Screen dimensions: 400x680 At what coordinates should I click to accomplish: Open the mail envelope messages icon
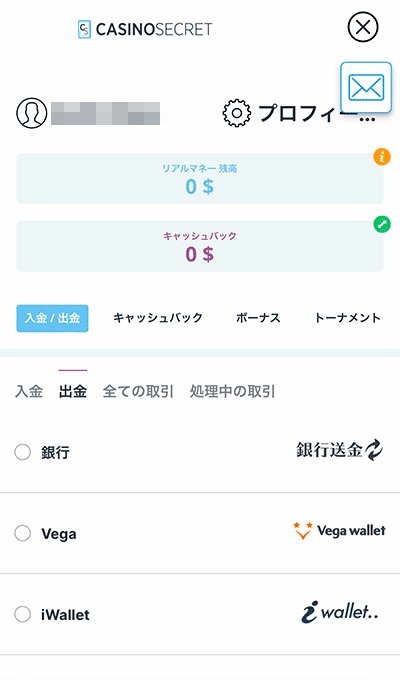tap(366, 87)
